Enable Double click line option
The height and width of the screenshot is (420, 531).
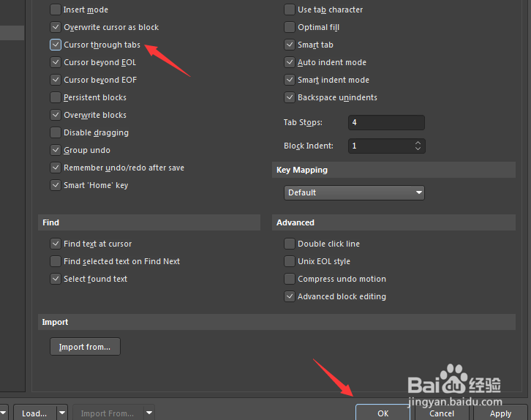click(289, 244)
